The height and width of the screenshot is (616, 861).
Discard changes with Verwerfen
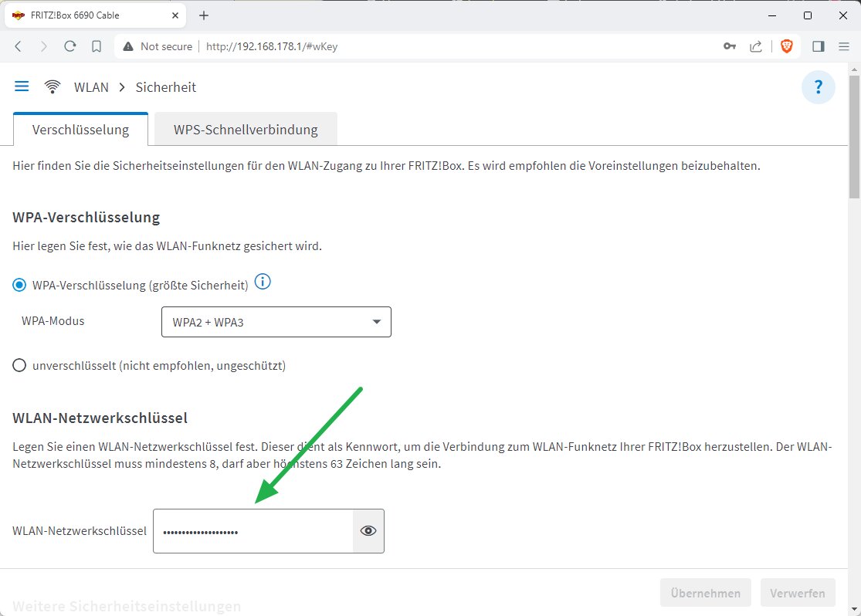tap(798, 592)
